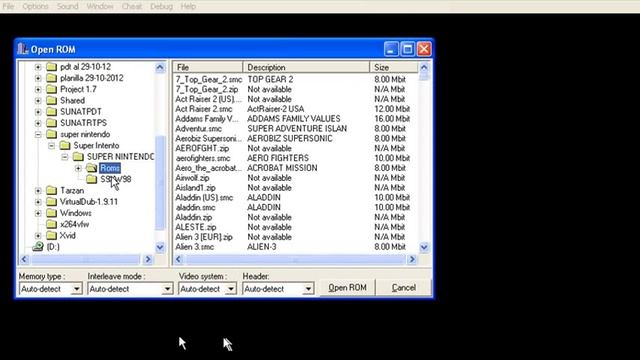Select the SNW98 folder icon
The width and height of the screenshot is (640, 360).
pos(91,179)
